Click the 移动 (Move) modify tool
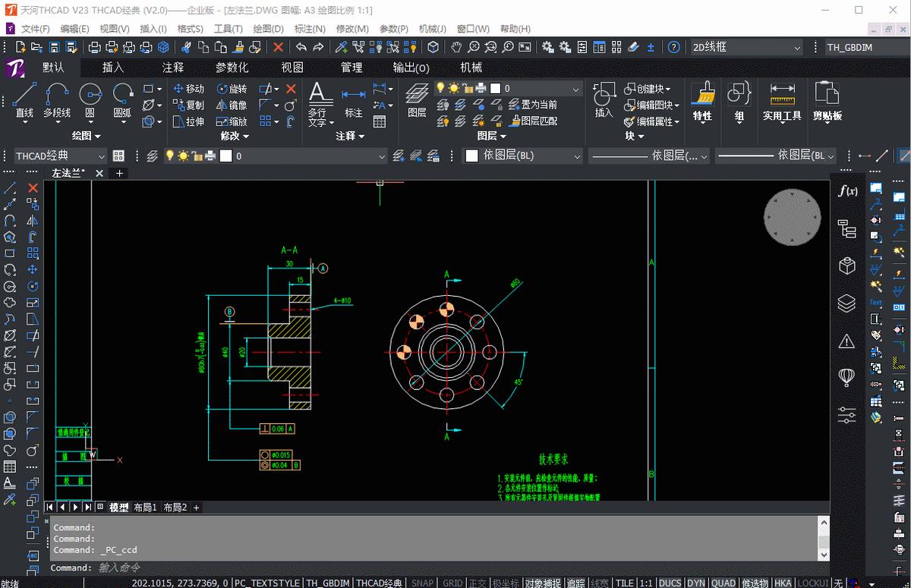The image size is (911, 588). pos(188,89)
